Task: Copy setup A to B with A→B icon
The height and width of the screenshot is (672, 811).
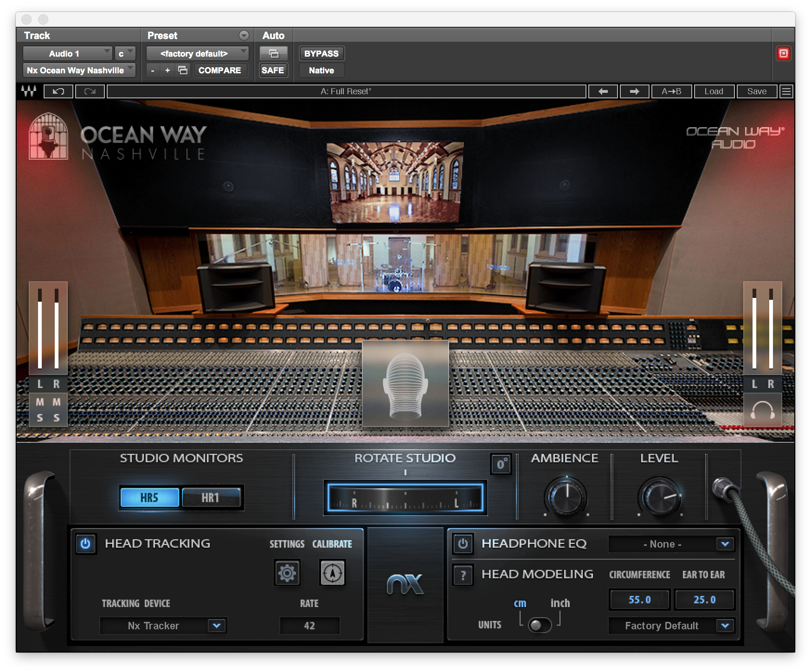Action: coord(671,91)
